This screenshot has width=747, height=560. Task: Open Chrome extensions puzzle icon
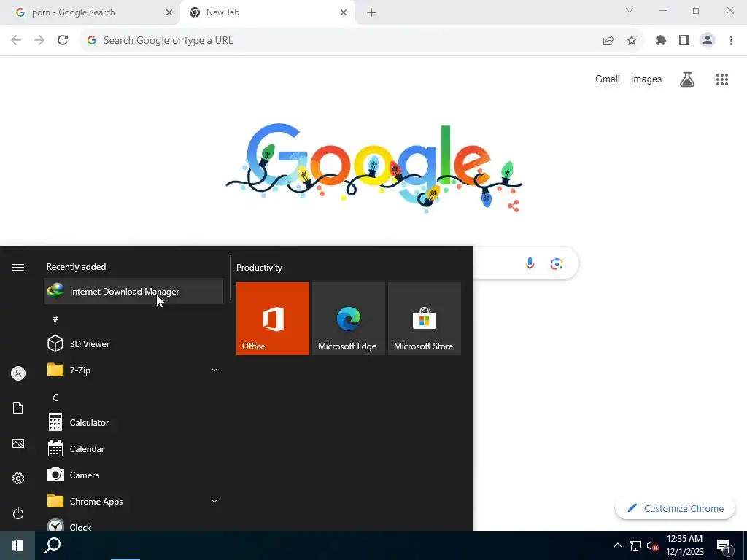pyautogui.click(x=661, y=41)
